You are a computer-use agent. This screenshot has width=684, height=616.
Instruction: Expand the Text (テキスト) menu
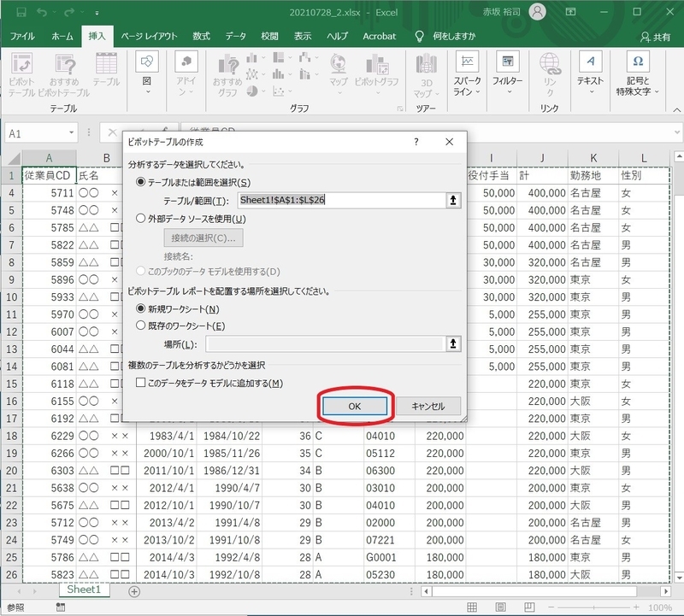(590, 73)
